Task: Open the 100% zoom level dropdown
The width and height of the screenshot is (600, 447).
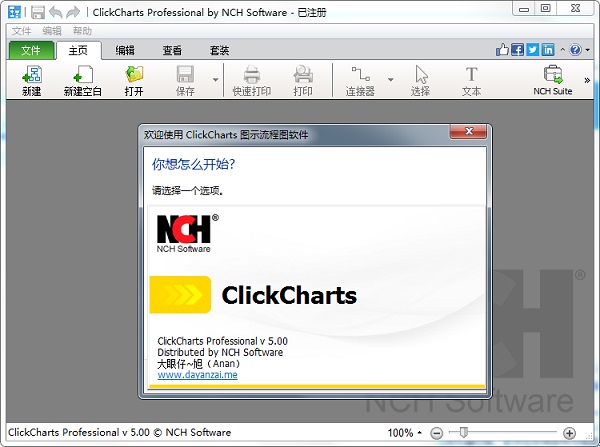Action: (404, 433)
